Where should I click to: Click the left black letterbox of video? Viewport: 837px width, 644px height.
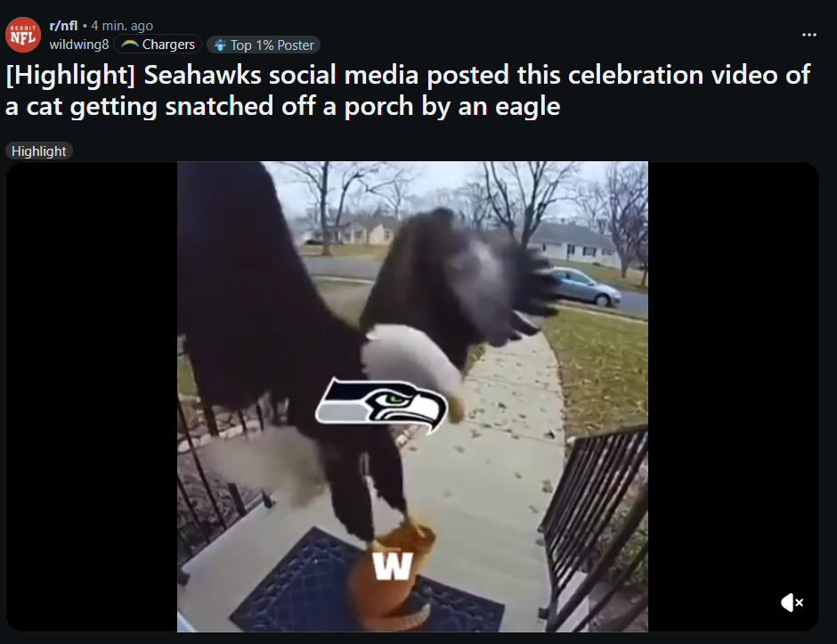92,396
